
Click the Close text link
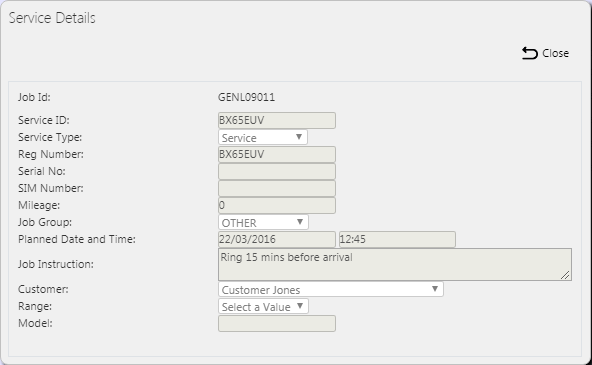555,53
